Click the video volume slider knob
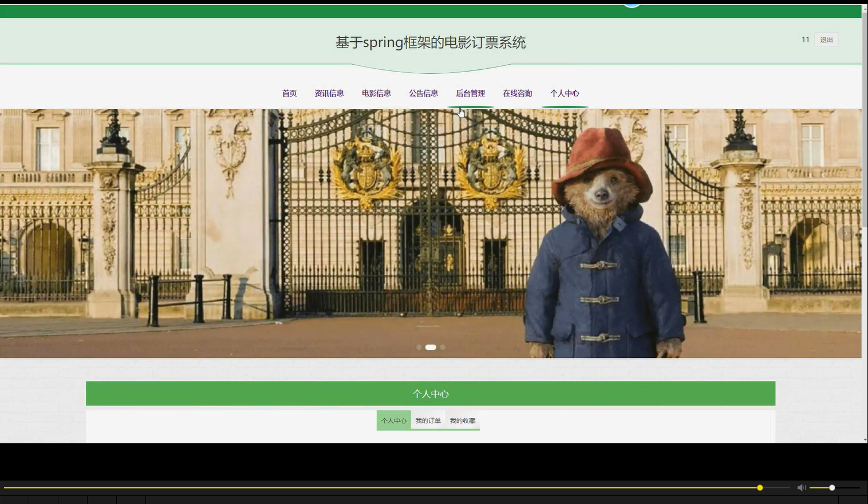The height and width of the screenshot is (504, 868). tap(831, 487)
